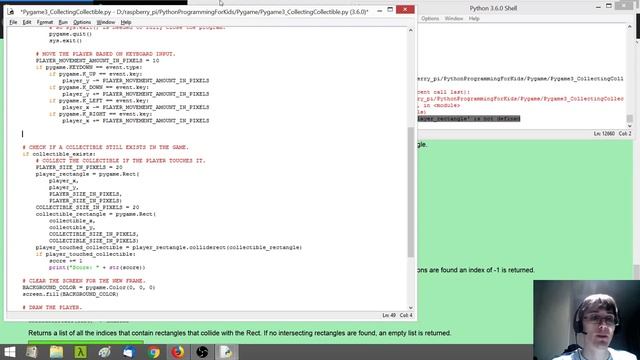Click the 'PLAYER_MOVEMENT_AMOUNT_IN_PIXELS = 10' line

tap(97, 60)
